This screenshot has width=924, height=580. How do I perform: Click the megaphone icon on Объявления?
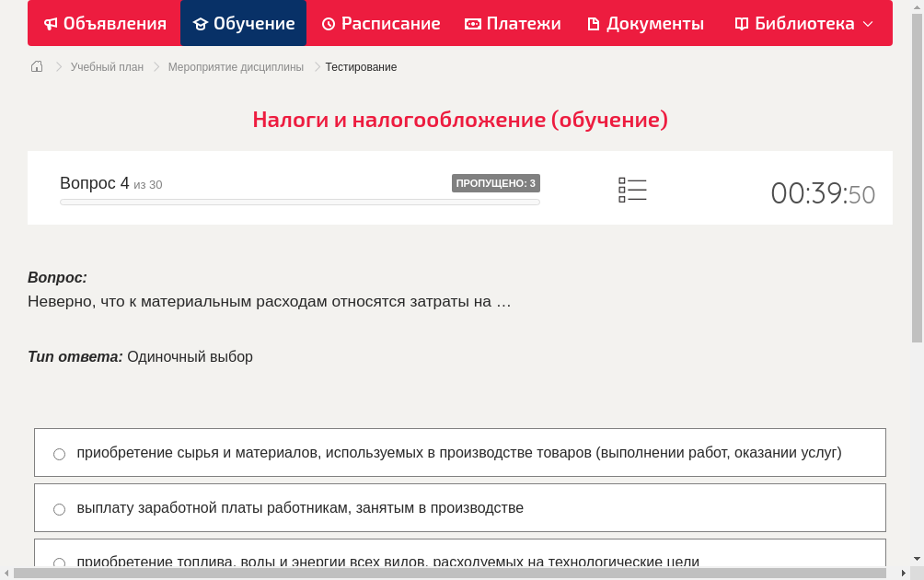tap(50, 23)
